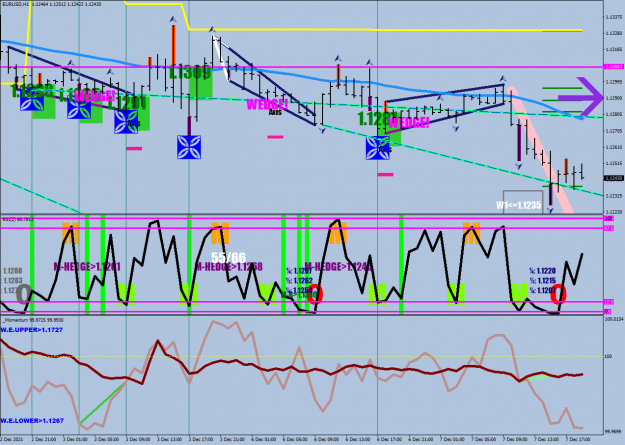The height and width of the screenshot is (445, 625).
Task: Click the blue flower icon under the rising channel's start
Action: (377, 148)
